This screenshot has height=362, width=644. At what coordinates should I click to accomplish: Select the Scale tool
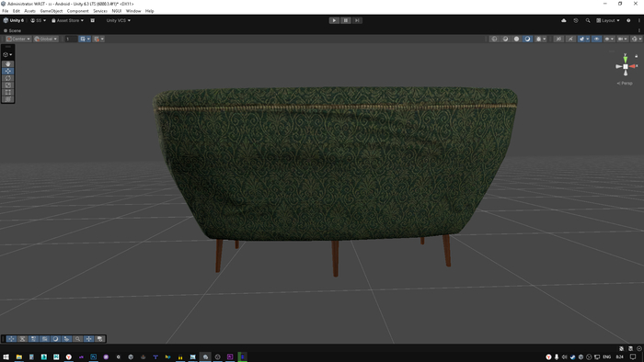[7, 85]
